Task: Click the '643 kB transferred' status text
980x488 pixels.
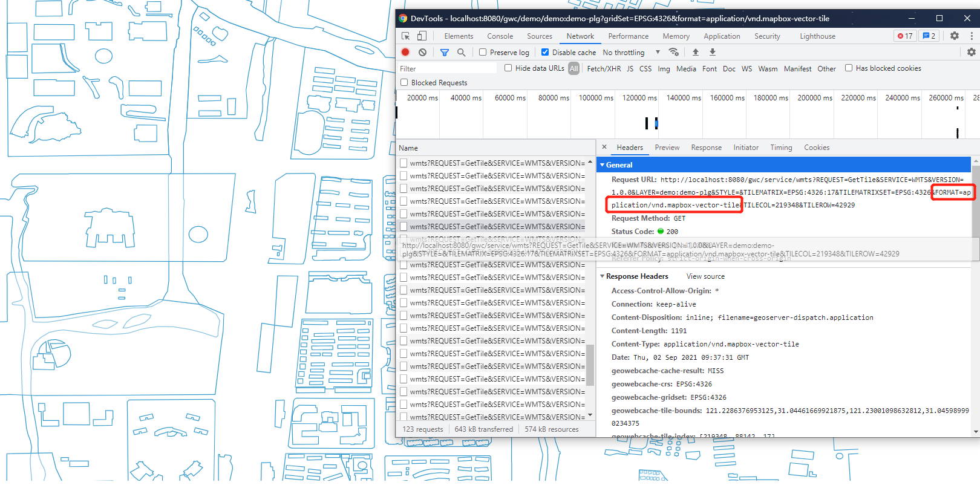Action: click(484, 429)
